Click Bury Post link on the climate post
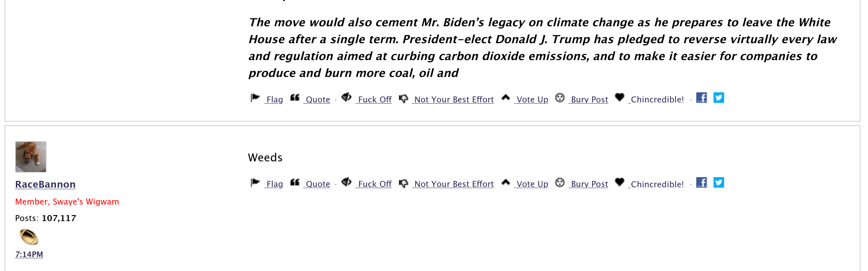This screenshot has height=271, width=868. click(589, 99)
